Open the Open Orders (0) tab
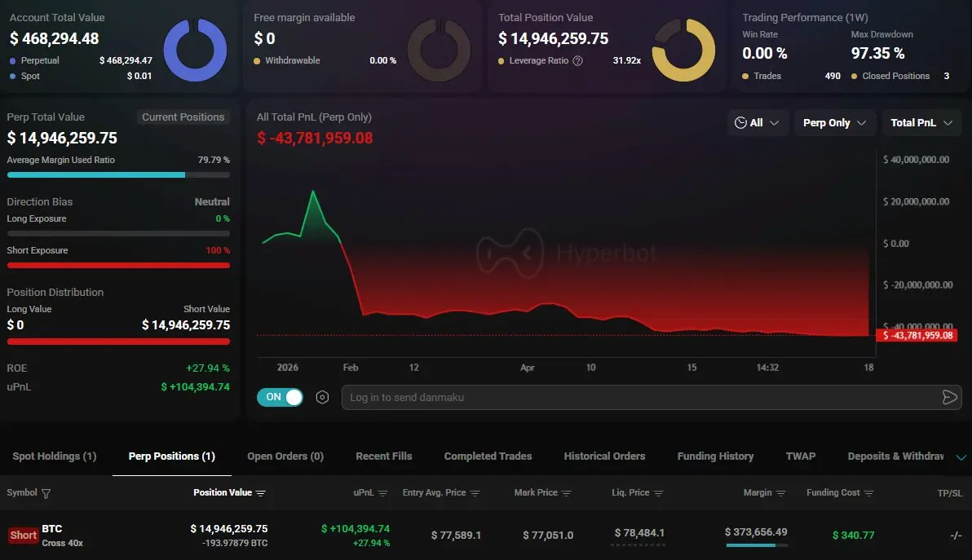Viewport: 972px width, 560px height. (285, 456)
